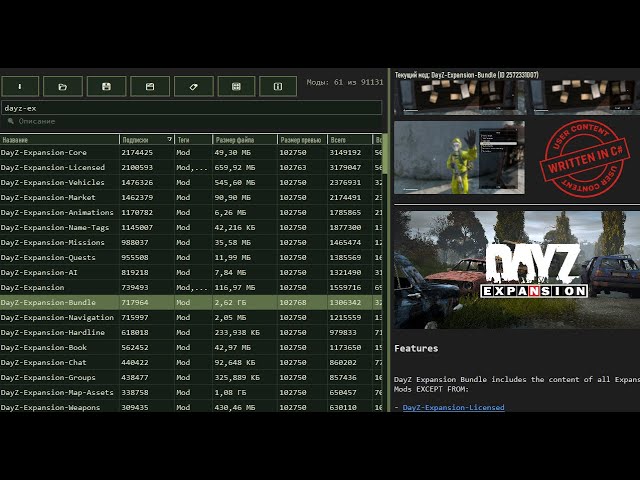Click the Подписки column header label
Image resolution: width=640 pixels, height=480 pixels.
[135, 140]
